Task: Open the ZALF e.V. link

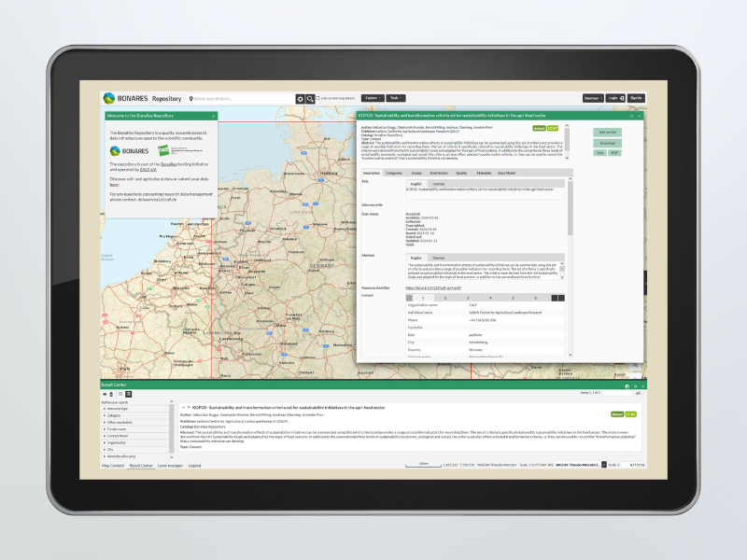Action: tap(148, 170)
